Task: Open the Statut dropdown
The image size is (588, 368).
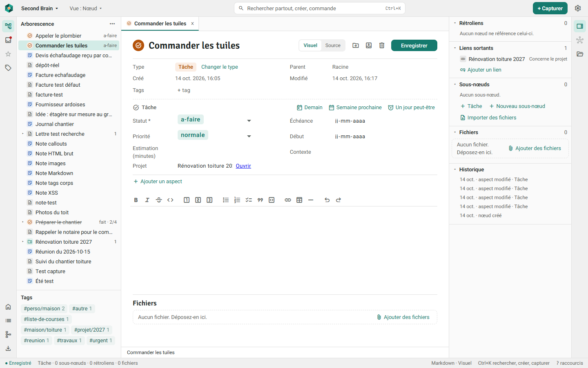Action: pos(215,120)
